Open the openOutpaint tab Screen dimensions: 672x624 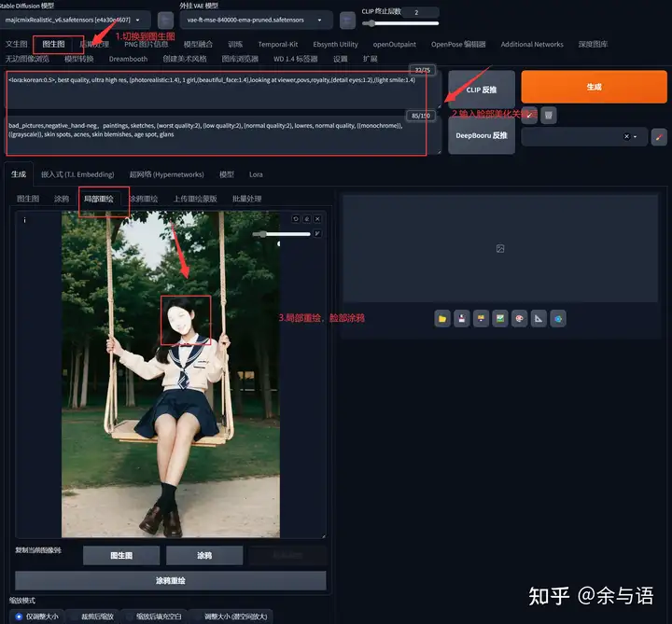tap(394, 44)
